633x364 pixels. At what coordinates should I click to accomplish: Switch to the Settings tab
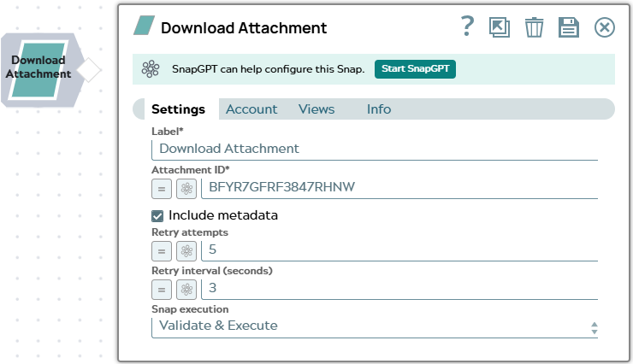point(178,109)
